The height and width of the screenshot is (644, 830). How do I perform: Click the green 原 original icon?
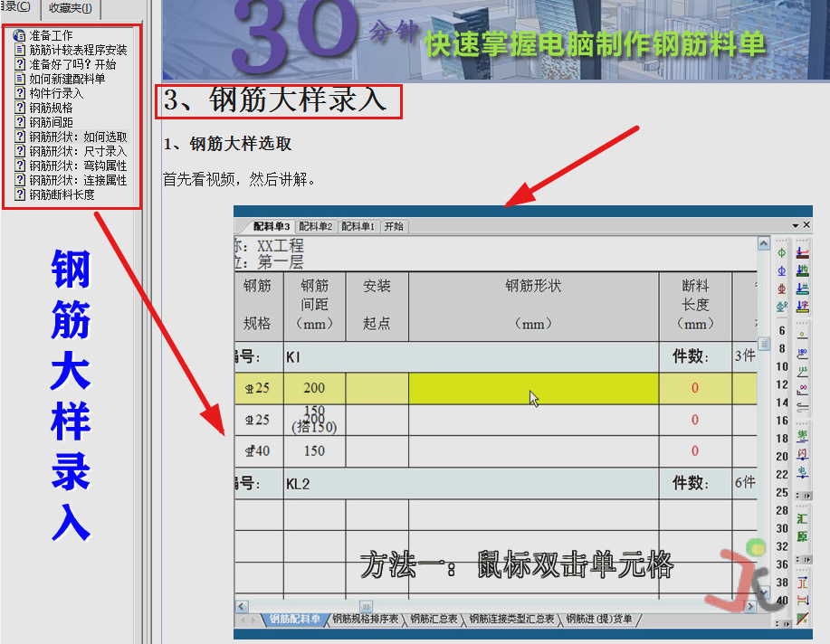pos(803,536)
